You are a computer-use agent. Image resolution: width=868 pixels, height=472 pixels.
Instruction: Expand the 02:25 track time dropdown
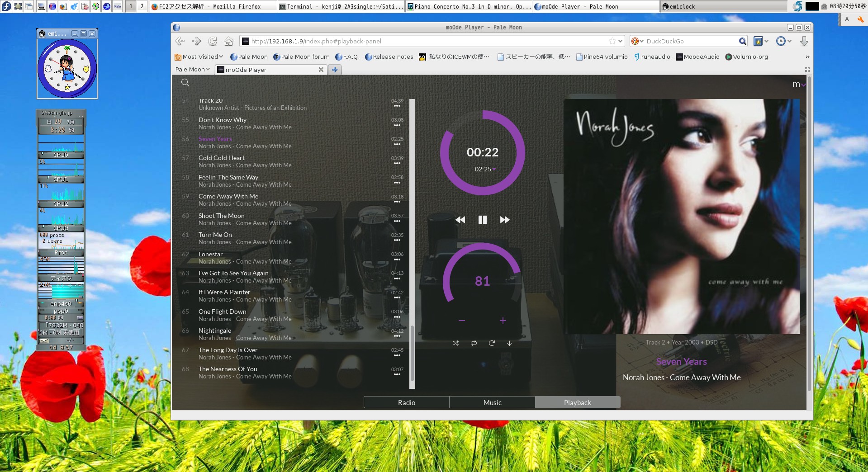coord(494,170)
